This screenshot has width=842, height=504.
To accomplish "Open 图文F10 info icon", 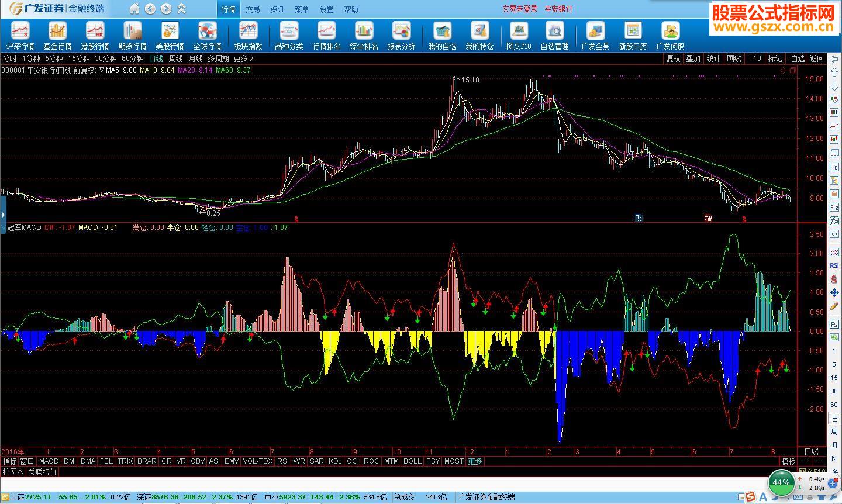I will (519, 36).
